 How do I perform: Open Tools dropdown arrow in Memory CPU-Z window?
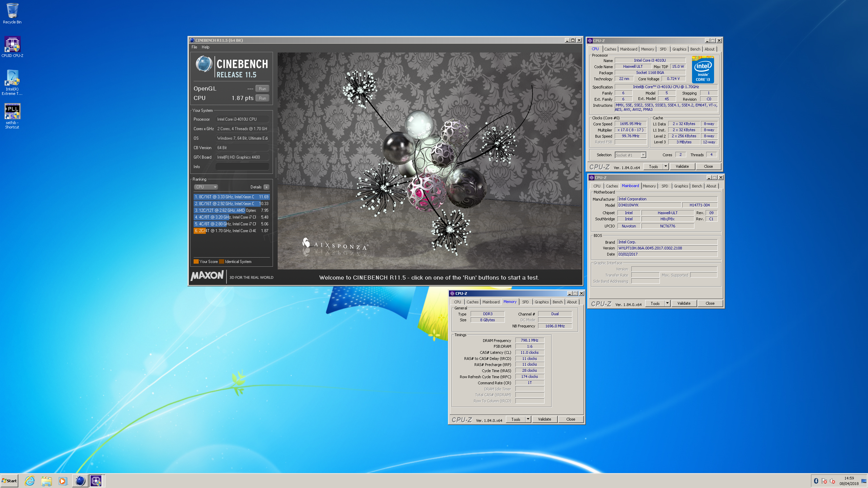[x=528, y=420]
